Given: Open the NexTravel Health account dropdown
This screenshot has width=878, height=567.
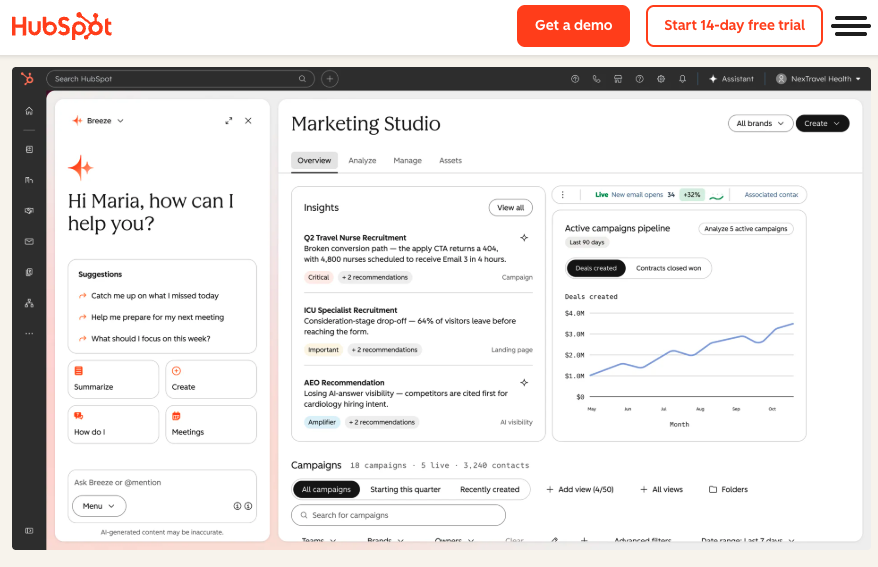Looking at the screenshot, I should tap(818, 79).
